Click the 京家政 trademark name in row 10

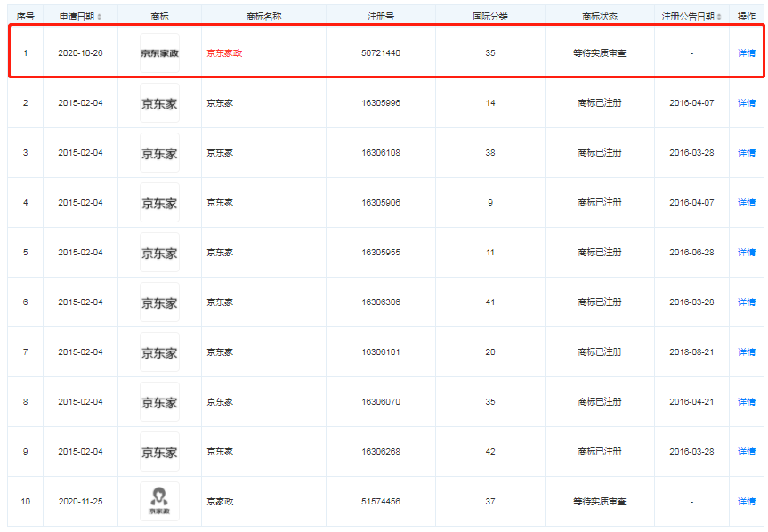220,501
